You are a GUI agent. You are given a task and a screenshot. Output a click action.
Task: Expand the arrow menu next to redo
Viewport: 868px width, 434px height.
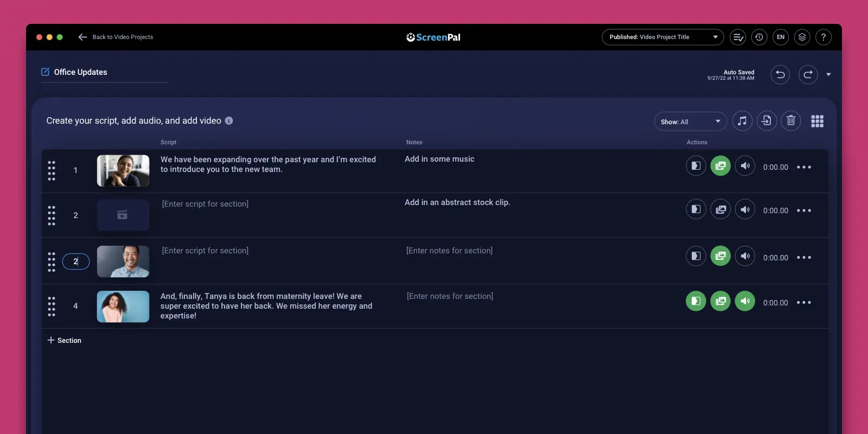[828, 74]
